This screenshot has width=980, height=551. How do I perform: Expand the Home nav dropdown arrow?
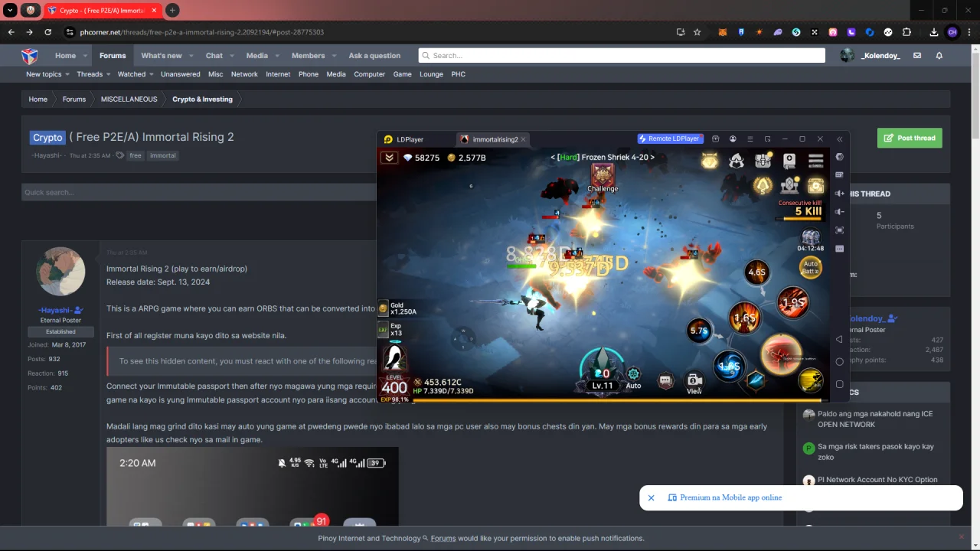coord(85,56)
